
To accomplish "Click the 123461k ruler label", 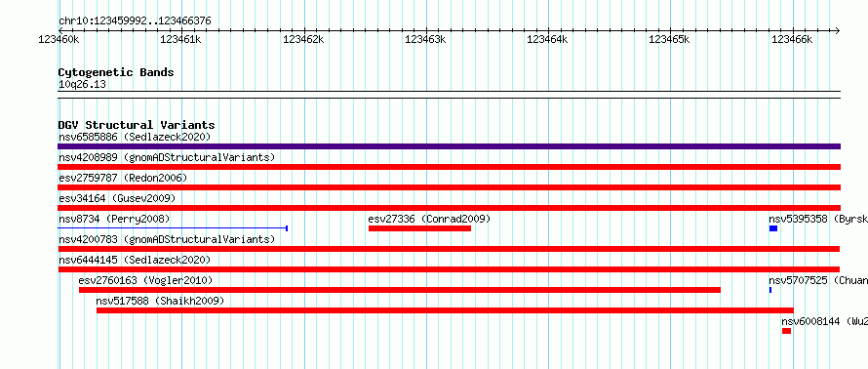I will coord(180,39).
